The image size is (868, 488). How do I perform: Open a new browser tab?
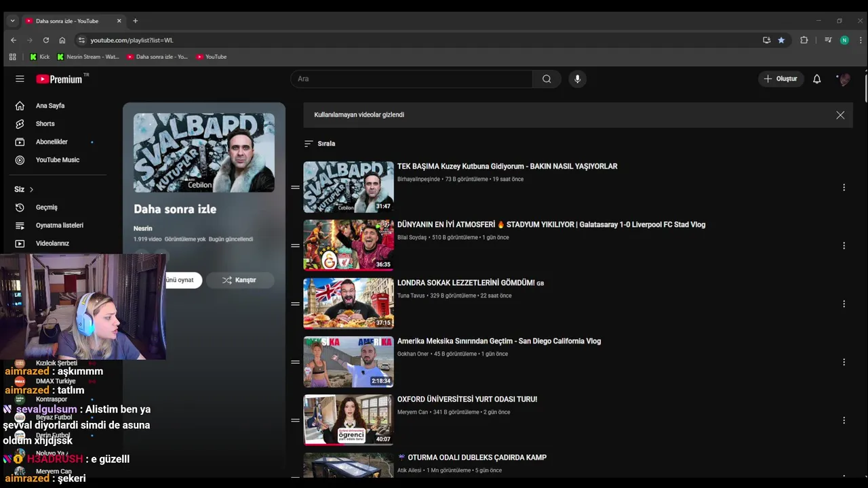pyautogui.click(x=135, y=21)
